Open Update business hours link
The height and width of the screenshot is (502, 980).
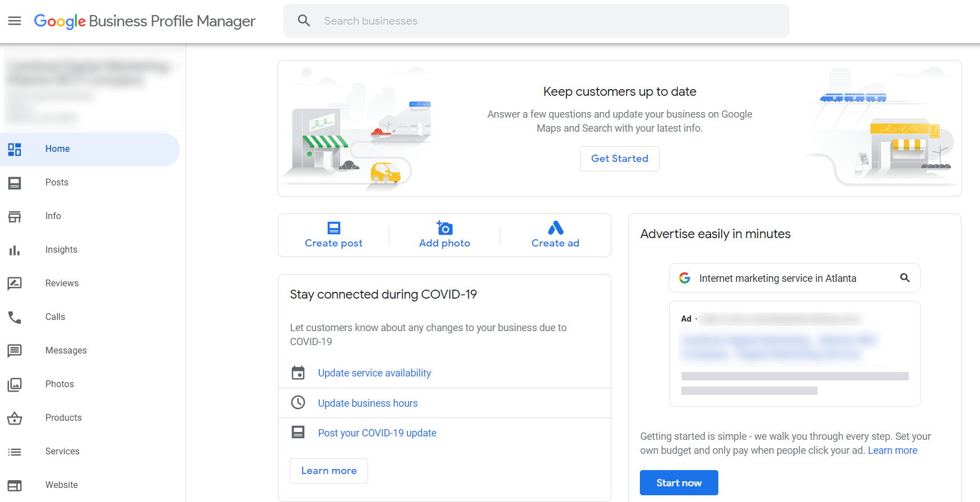368,403
